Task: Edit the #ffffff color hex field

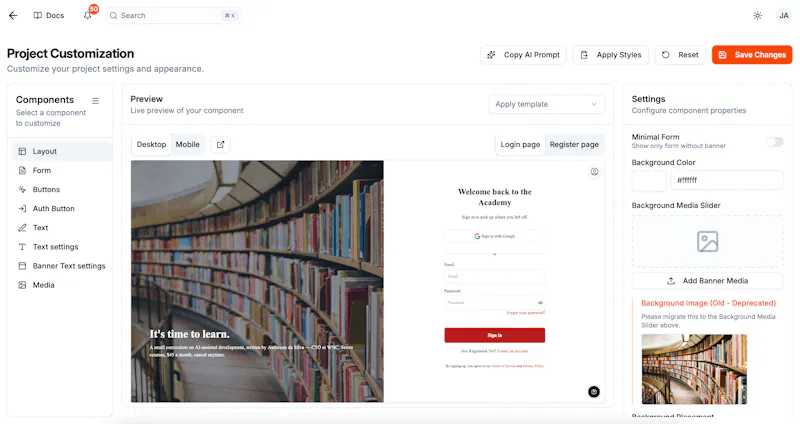Action: coord(727,181)
